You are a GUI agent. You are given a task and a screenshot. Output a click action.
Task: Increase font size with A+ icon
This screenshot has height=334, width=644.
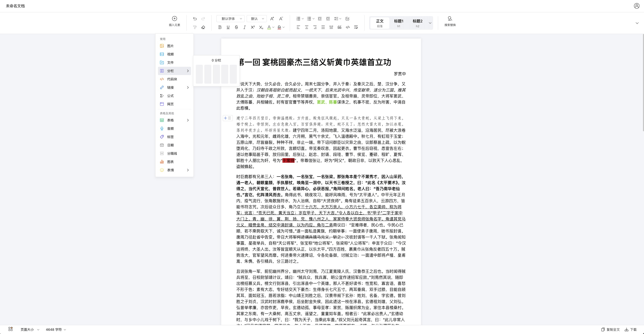point(272,19)
